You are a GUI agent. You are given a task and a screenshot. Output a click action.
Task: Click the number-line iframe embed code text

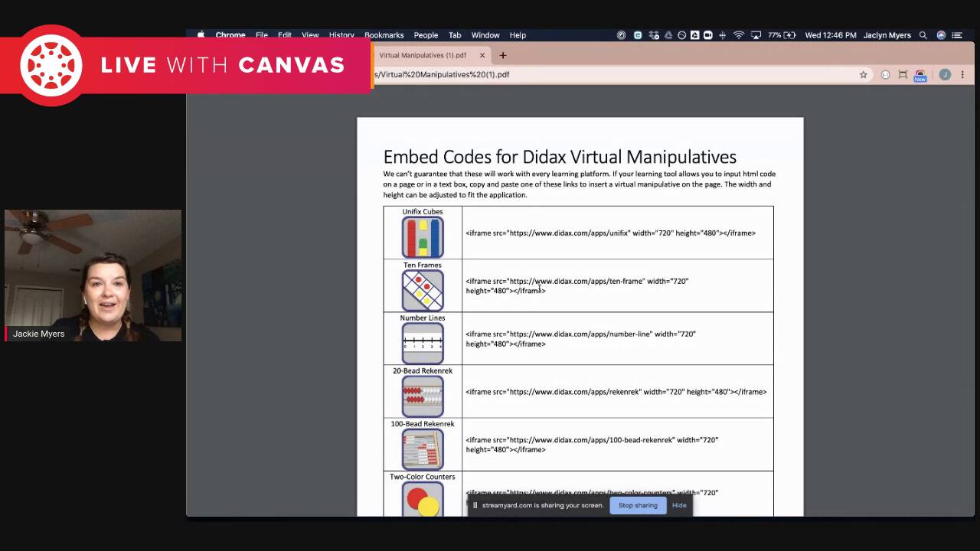point(580,339)
